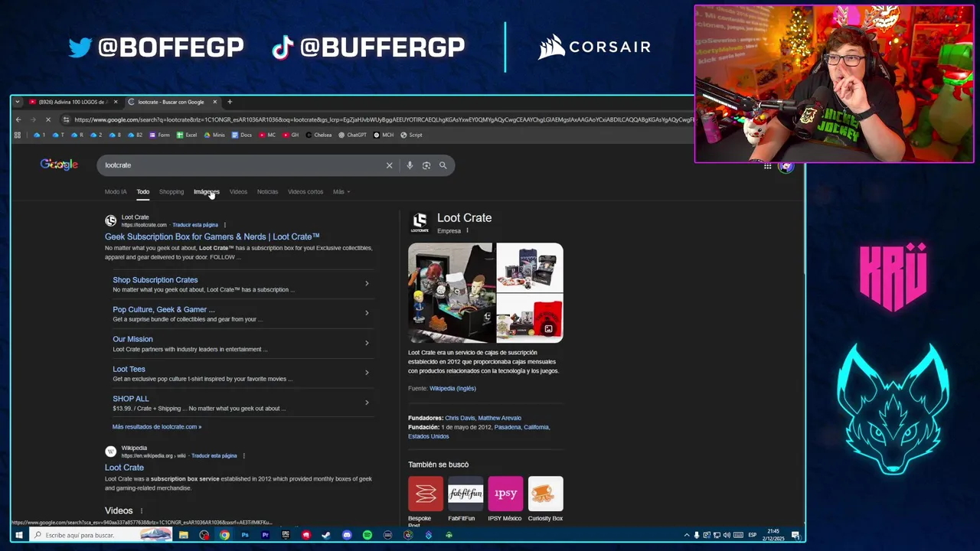The height and width of the screenshot is (551, 980).
Task: Open Steam from the taskbar
Action: 326,535
